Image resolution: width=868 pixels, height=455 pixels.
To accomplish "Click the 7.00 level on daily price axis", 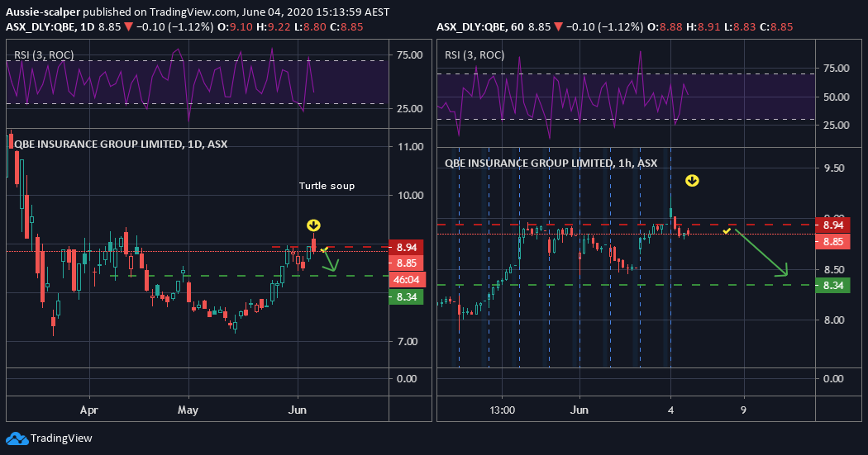I will click(x=408, y=342).
